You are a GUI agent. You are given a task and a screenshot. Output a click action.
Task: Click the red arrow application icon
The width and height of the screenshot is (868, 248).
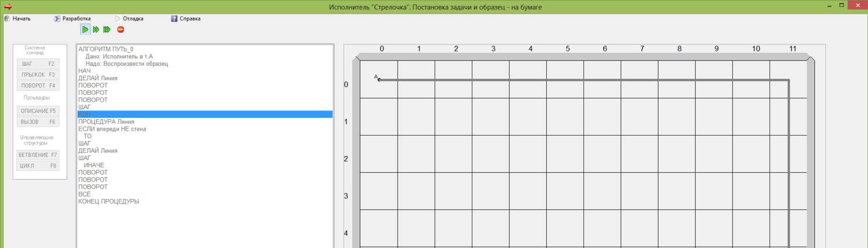click(x=8, y=7)
